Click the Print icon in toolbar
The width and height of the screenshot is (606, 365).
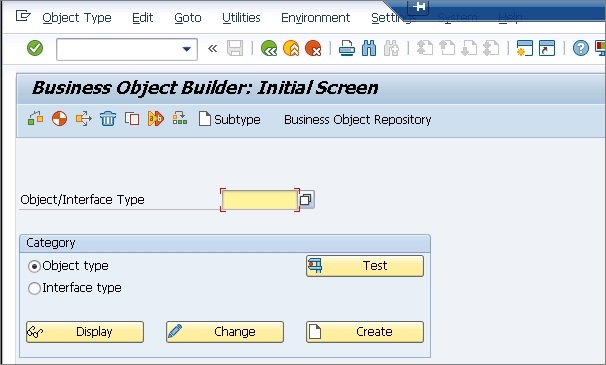(347, 49)
